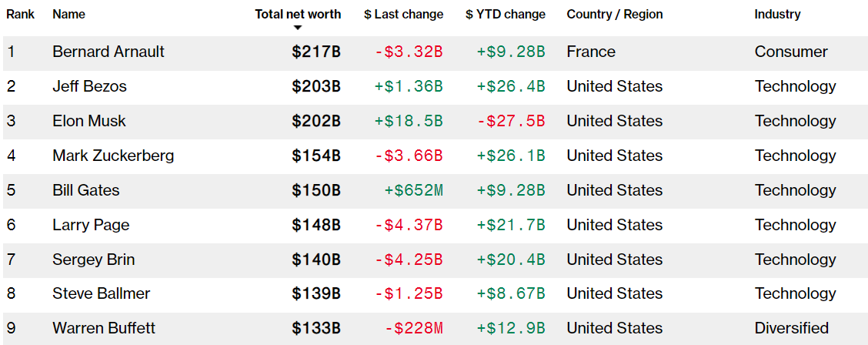This screenshot has height=345, width=868.
Task: Sort by $ Last change column header
Action: [403, 14]
